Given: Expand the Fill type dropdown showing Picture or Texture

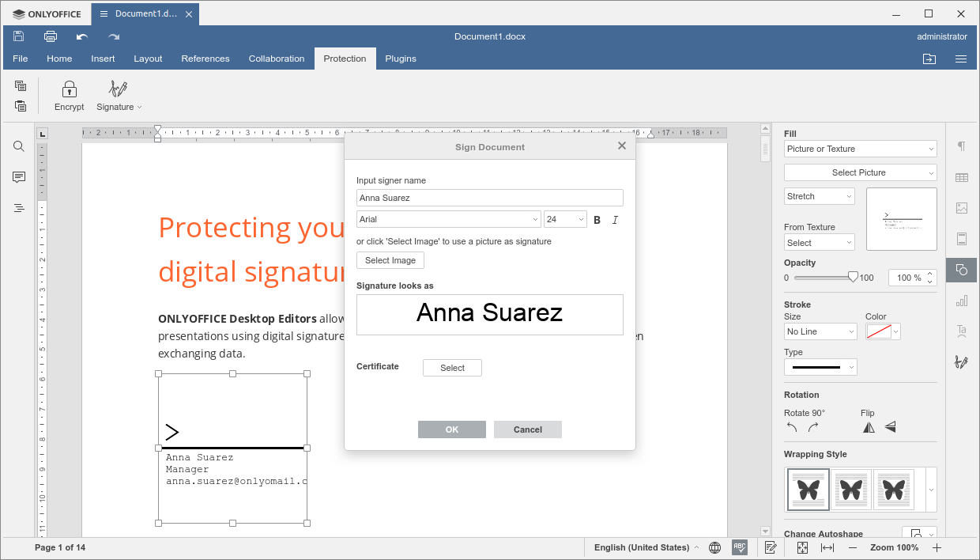Looking at the screenshot, I should (x=860, y=149).
